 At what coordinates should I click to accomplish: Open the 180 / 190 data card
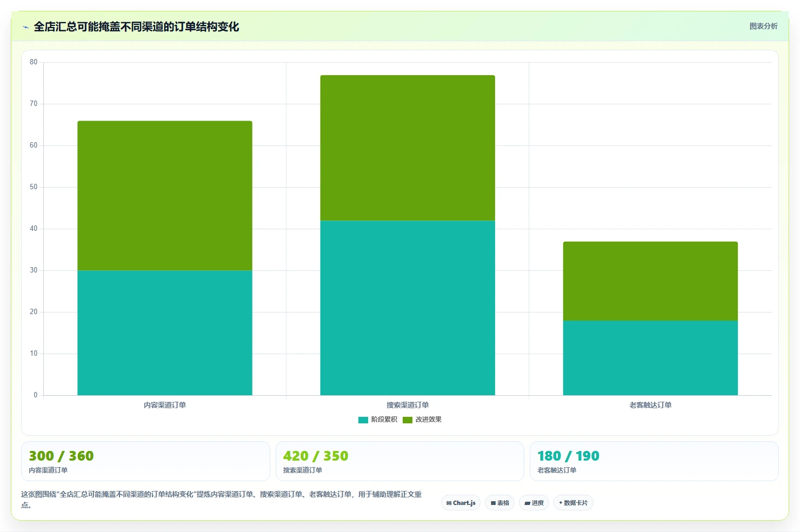point(654,461)
